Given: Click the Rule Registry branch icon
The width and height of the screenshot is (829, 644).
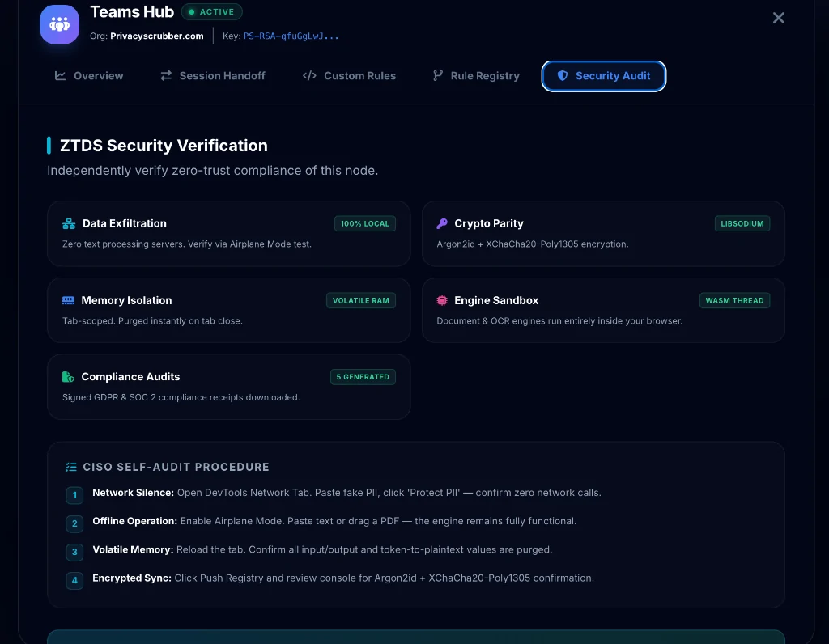Looking at the screenshot, I should point(438,76).
